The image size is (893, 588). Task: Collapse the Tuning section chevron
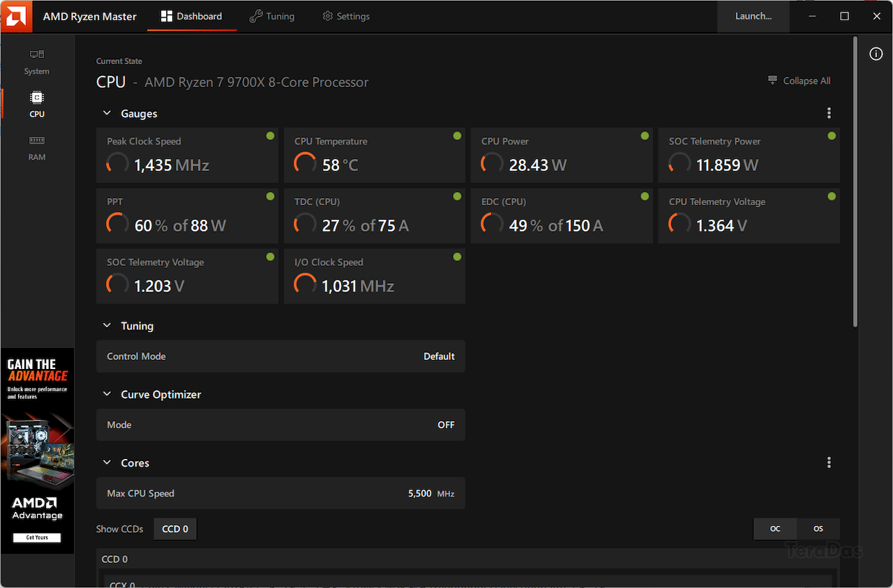pos(107,326)
